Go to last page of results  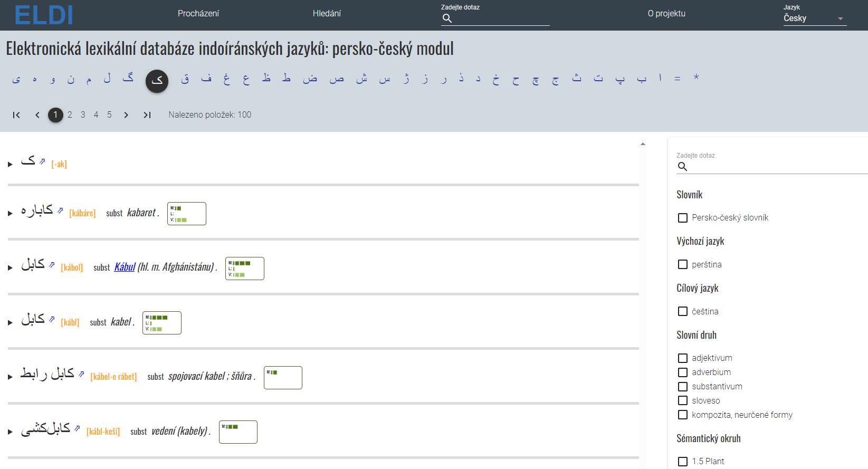click(x=147, y=115)
